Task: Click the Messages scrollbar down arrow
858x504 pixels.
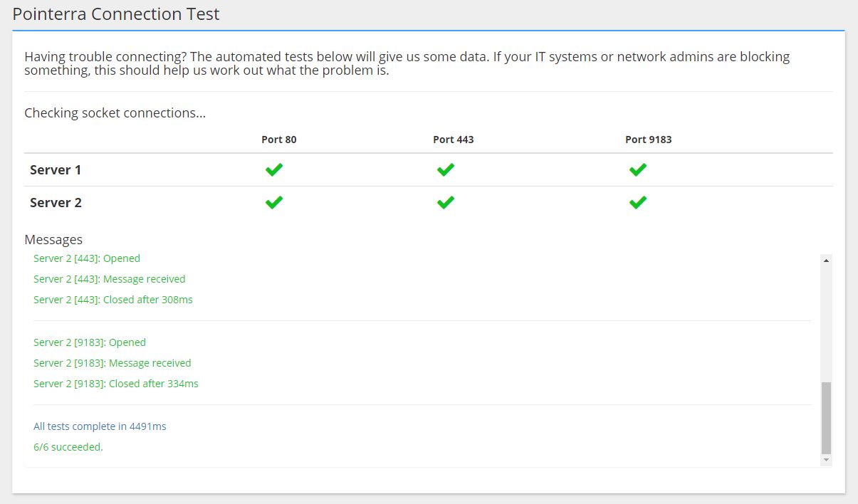Action: click(x=826, y=461)
